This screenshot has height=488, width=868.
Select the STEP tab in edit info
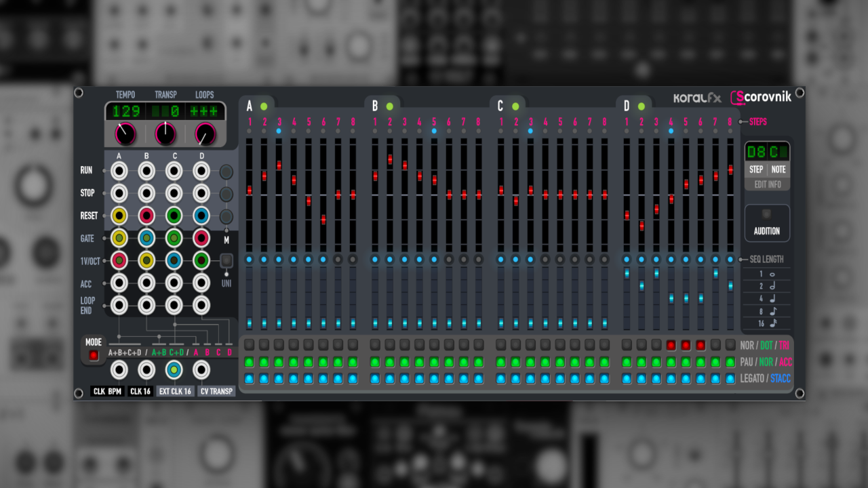pyautogui.click(x=756, y=169)
